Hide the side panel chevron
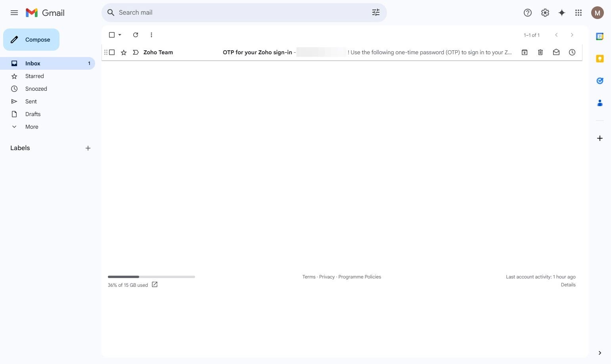 (x=600, y=353)
